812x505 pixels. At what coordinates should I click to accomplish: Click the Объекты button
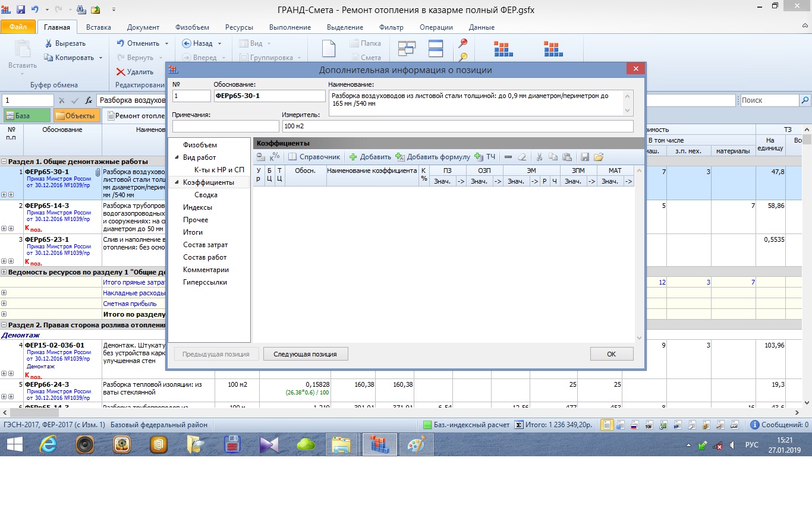[x=77, y=116]
